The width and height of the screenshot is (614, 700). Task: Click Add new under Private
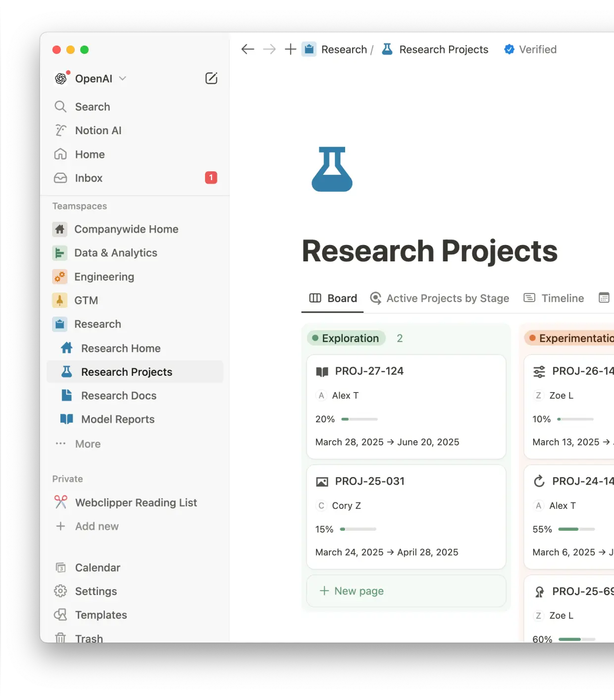tap(97, 526)
